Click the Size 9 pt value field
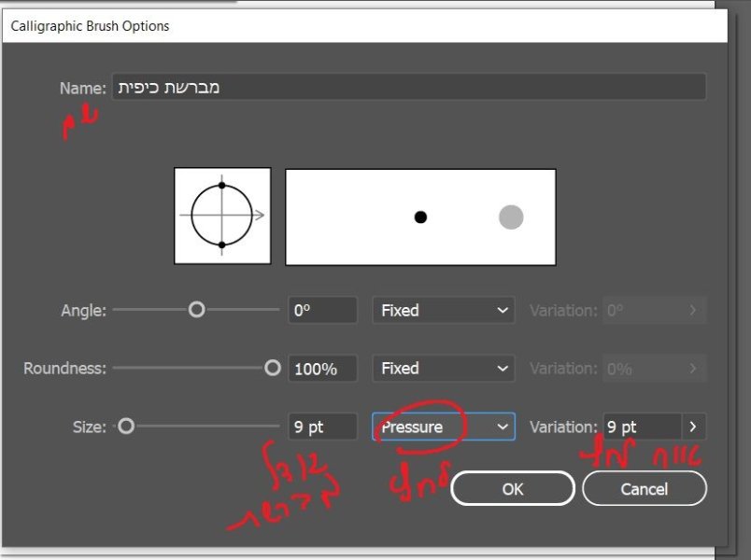 pos(322,427)
